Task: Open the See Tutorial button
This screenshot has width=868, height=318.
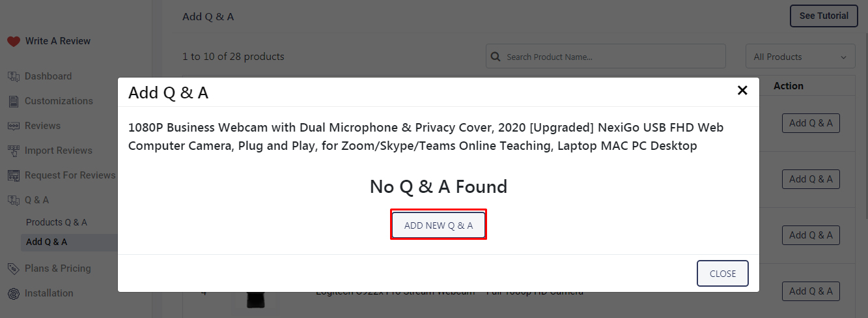Action: [823, 16]
